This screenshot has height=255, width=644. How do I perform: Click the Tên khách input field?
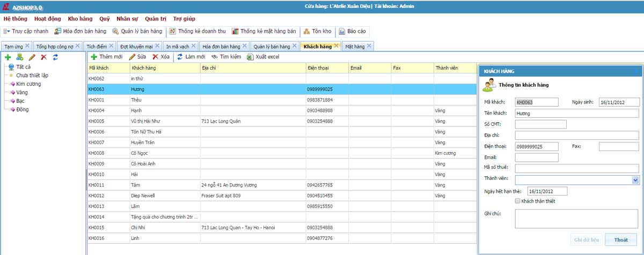577,113
